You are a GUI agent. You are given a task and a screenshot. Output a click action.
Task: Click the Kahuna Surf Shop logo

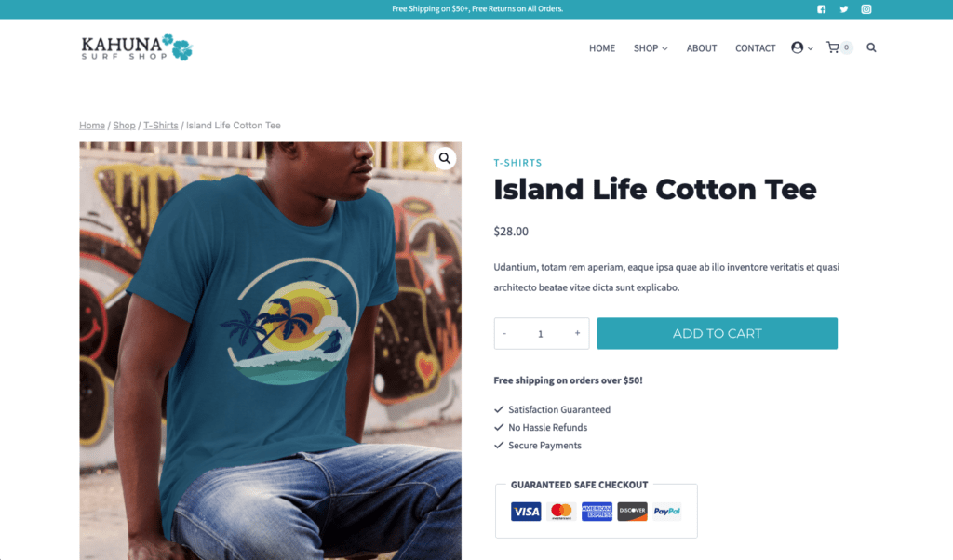point(137,47)
